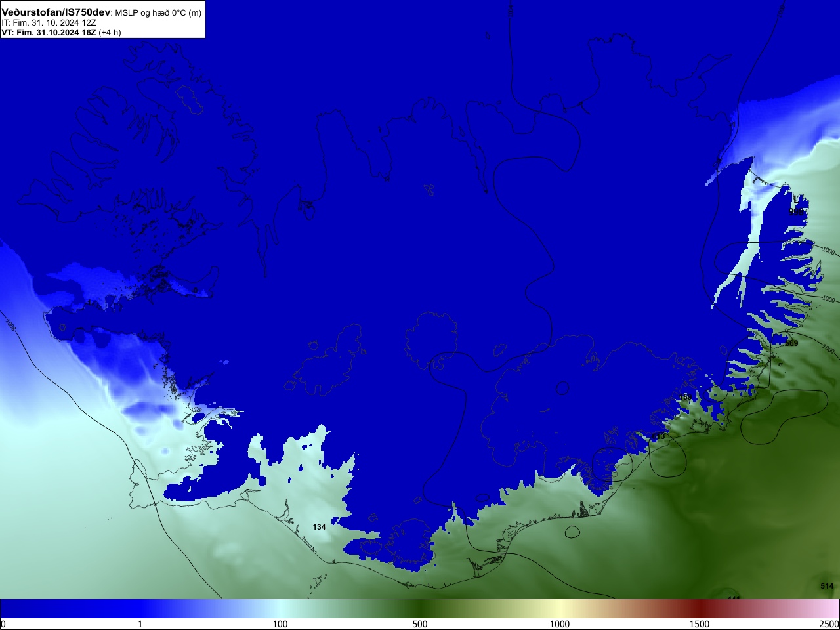The width and height of the screenshot is (840, 630).
Task: Click the "L" low pressure marker
Action: (x=795, y=199)
